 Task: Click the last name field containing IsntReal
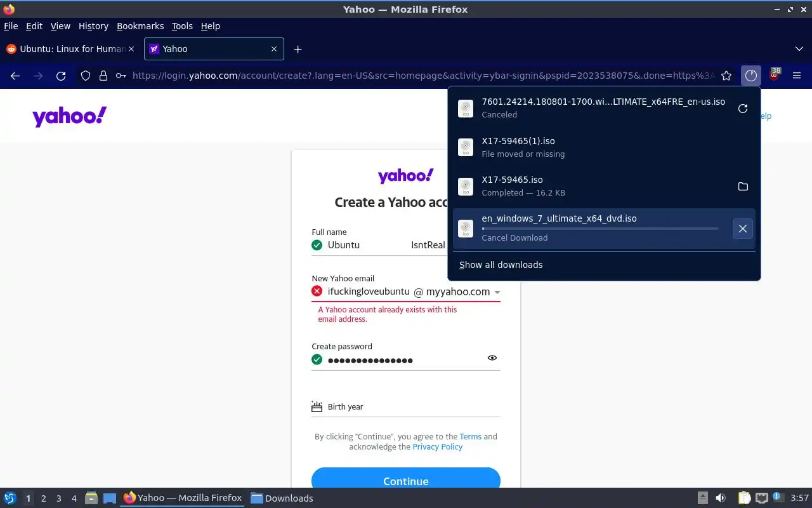coord(429,245)
